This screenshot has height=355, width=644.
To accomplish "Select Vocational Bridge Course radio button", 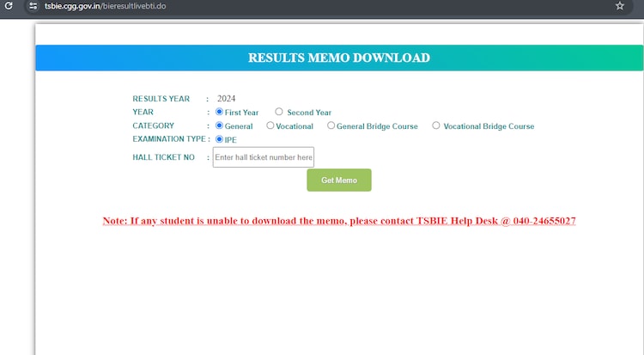I will 436,125.
